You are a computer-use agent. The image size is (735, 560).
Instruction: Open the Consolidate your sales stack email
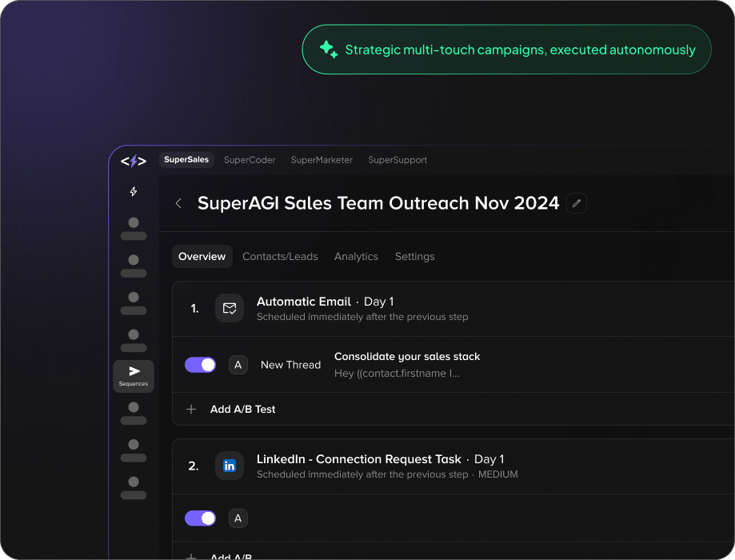pyautogui.click(x=407, y=357)
